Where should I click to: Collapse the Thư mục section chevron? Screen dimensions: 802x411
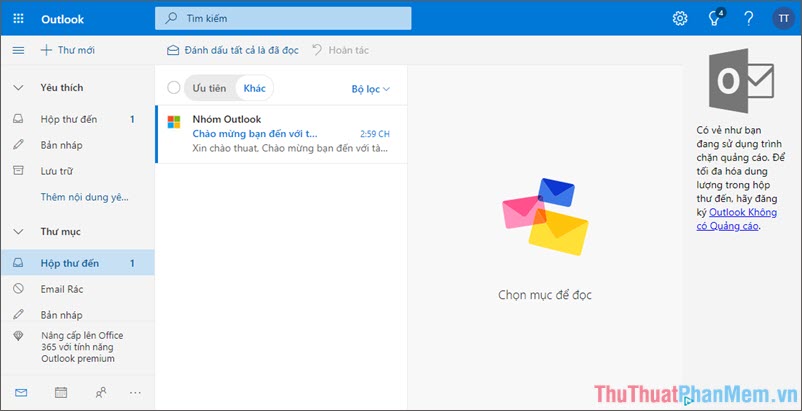[18, 232]
